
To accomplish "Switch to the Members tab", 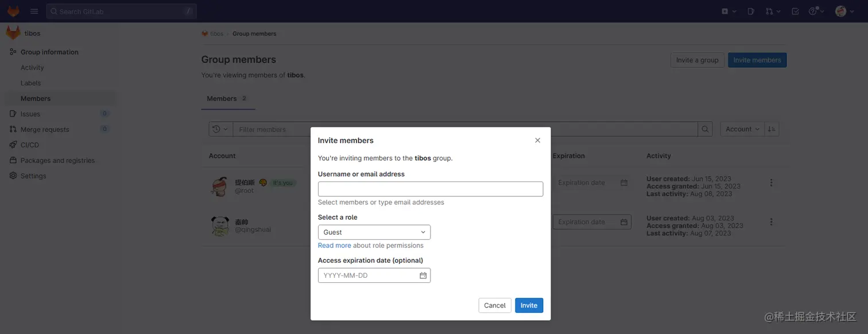I will point(228,99).
